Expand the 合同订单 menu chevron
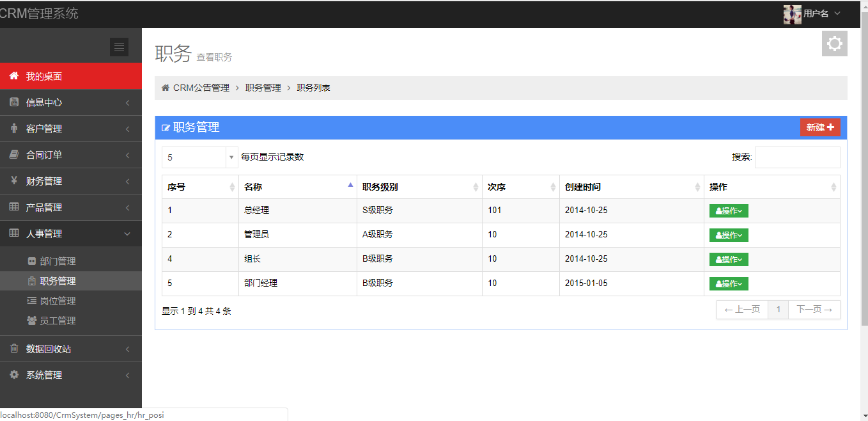 point(127,155)
